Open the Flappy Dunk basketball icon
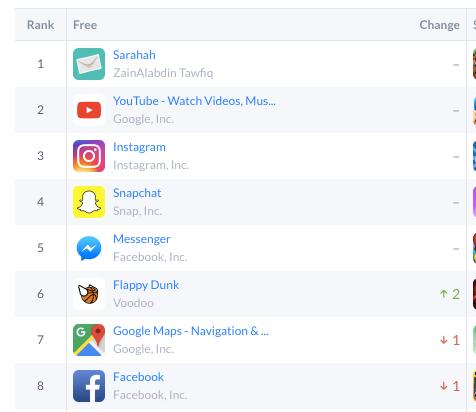Viewport: 476px width, 412px height. pos(89,294)
